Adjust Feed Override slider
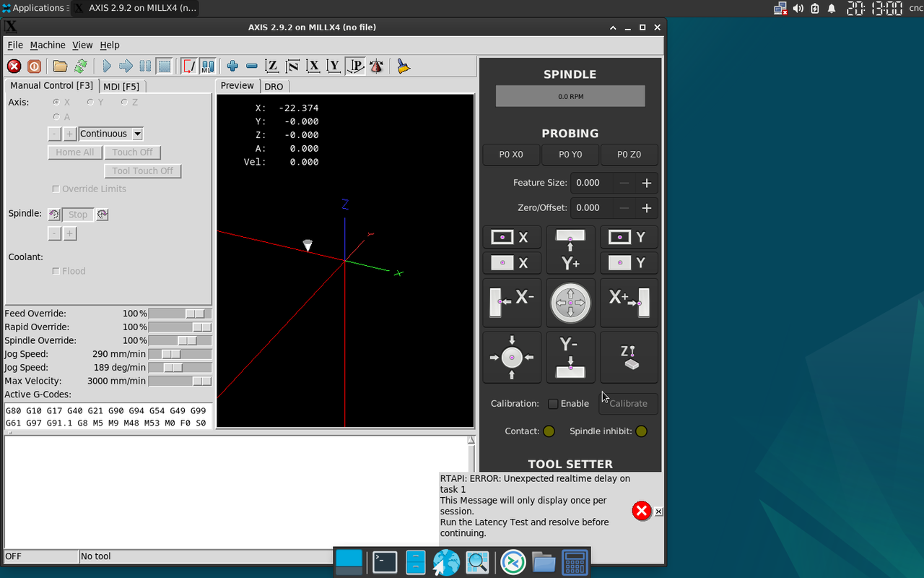The height and width of the screenshot is (578, 924). click(x=180, y=314)
